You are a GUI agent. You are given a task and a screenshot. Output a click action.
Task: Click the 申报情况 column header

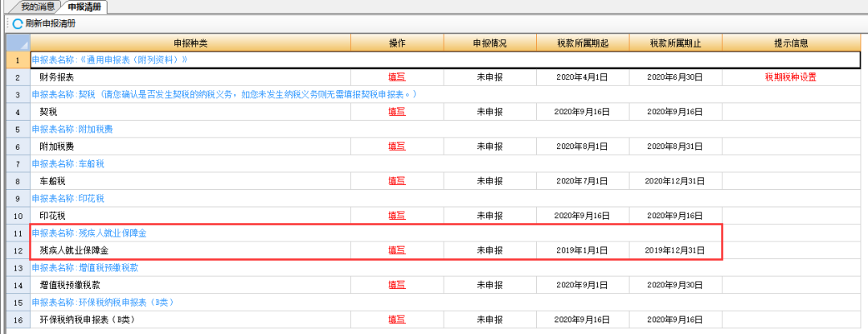point(489,43)
